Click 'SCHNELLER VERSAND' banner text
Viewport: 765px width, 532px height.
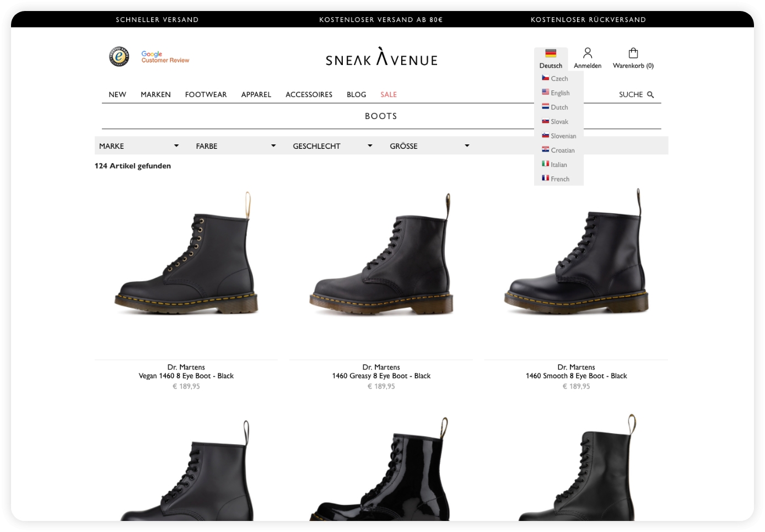[157, 20]
